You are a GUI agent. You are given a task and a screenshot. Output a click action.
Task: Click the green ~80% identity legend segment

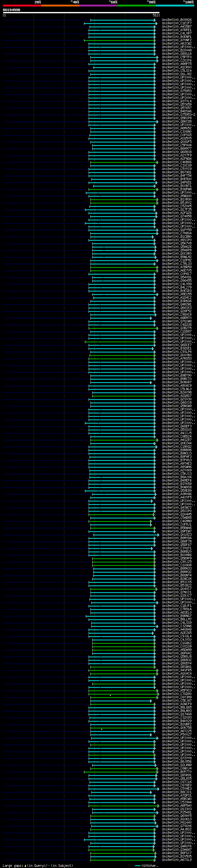click(x=137, y=6)
